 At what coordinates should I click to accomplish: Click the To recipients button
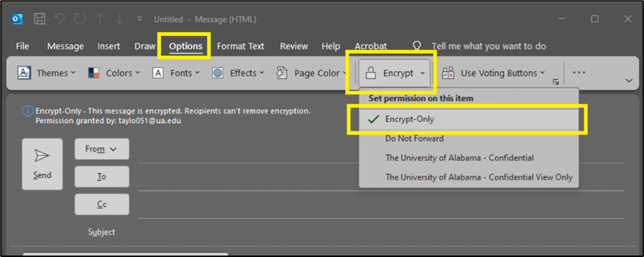tap(101, 177)
